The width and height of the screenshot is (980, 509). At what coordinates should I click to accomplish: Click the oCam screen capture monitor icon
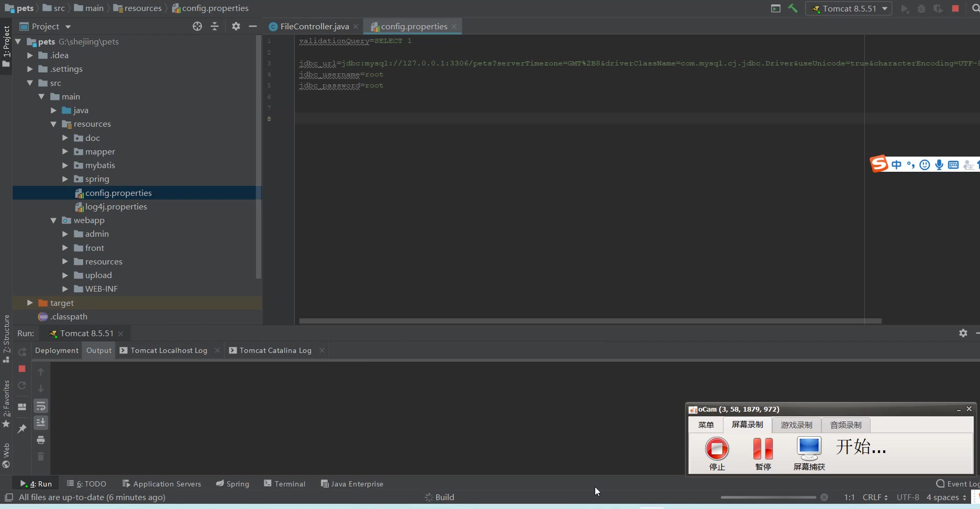(809, 448)
